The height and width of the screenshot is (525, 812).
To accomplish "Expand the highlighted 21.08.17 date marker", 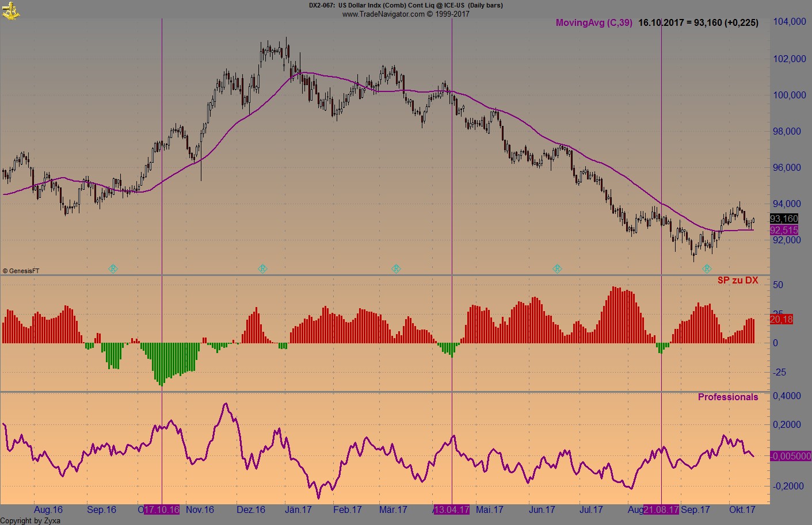I will point(661,509).
